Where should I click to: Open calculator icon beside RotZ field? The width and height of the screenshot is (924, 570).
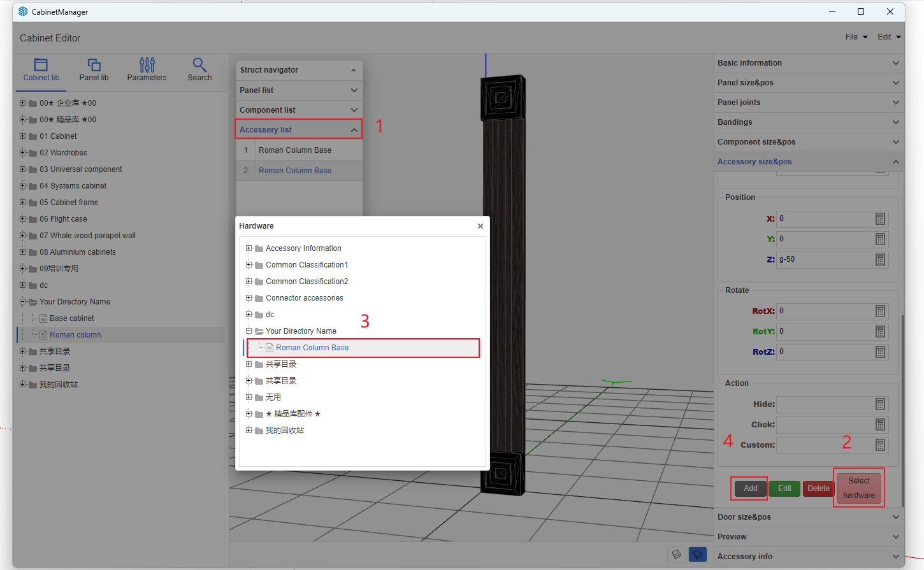(880, 352)
